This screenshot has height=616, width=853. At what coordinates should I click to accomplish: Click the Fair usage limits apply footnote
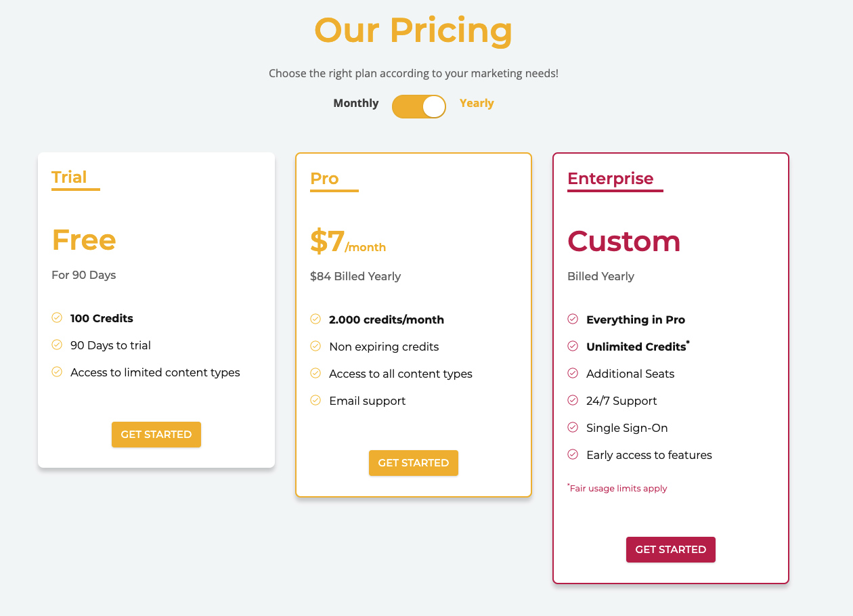pyautogui.click(x=618, y=489)
